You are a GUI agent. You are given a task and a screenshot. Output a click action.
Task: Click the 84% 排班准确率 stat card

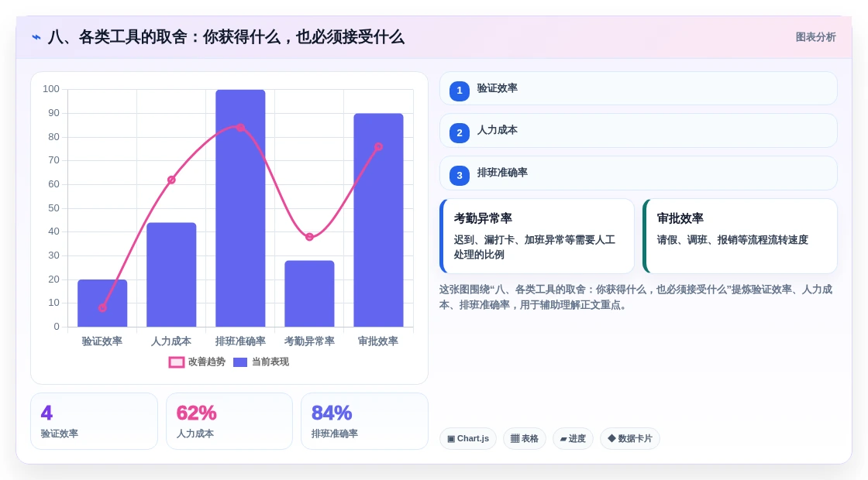tap(365, 421)
